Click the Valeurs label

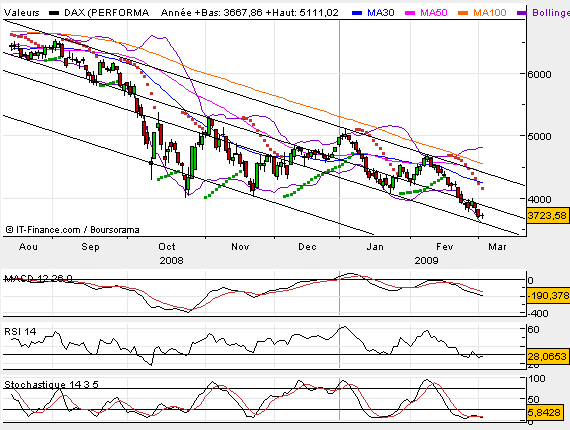pyautogui.click(x=21, y=13)
